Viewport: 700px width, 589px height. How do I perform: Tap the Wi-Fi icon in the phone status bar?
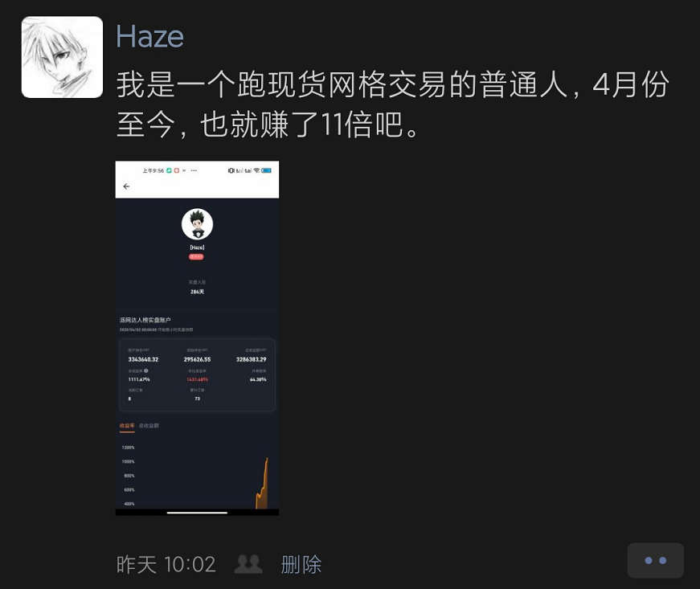tap(256, 170)
